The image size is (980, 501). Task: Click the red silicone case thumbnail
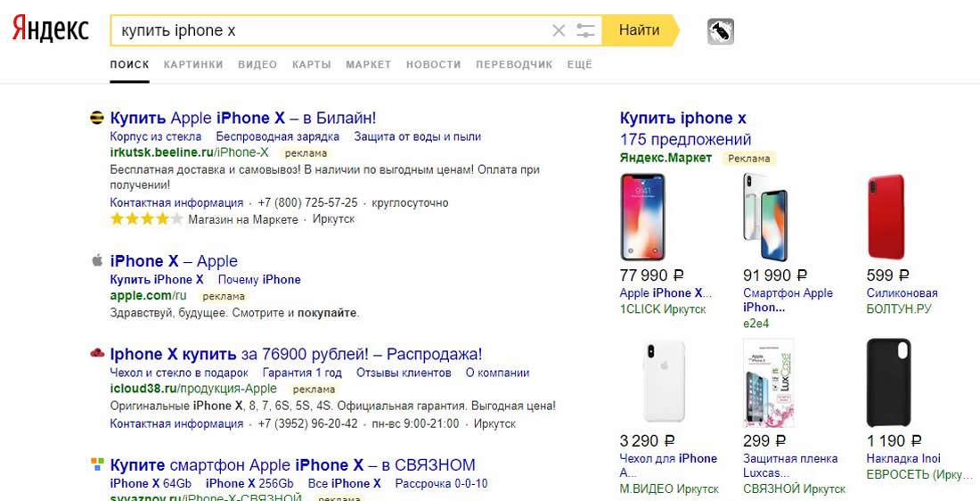(886, 218)
